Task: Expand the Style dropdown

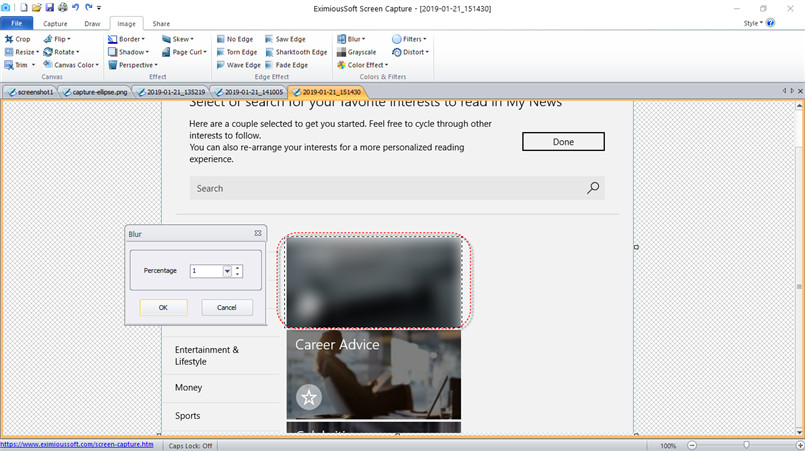Action: click(753, 23)
